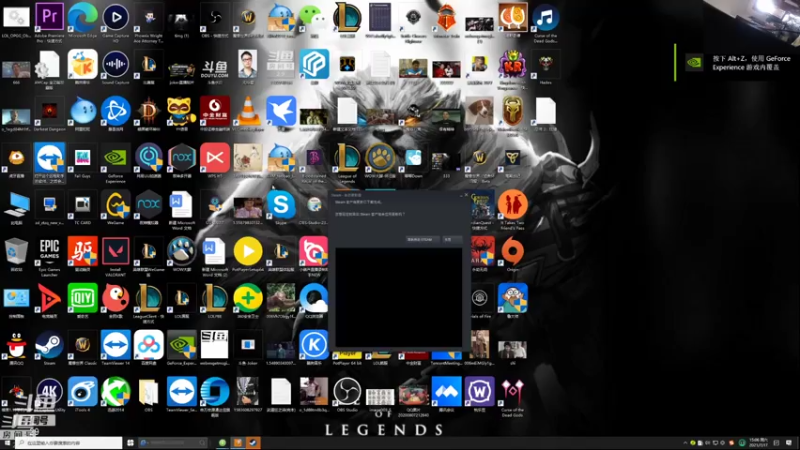Click the GeForce Experience Alt+Z notification
Image resolution: width=800 pixels, height=450 pixels.
(x=736, y=63)
